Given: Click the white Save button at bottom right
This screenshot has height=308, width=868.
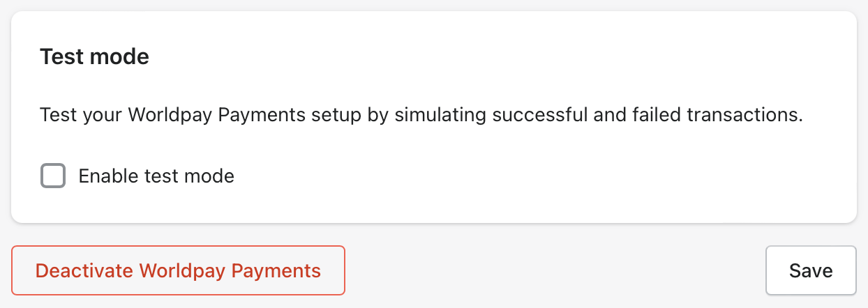Looking at the screenshot, I should pyautogui.click(x=811, y=270).
